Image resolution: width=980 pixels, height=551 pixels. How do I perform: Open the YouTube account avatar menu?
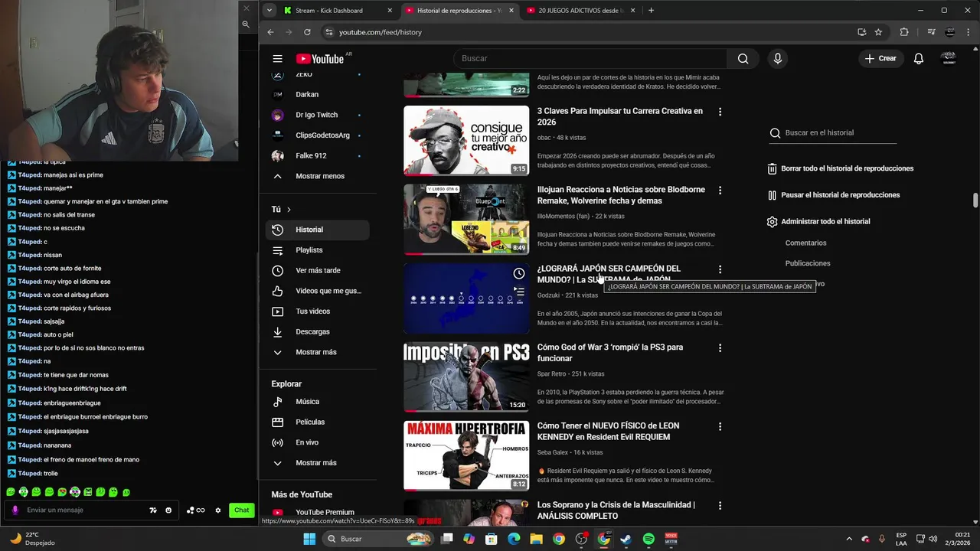tap(949, 59)
